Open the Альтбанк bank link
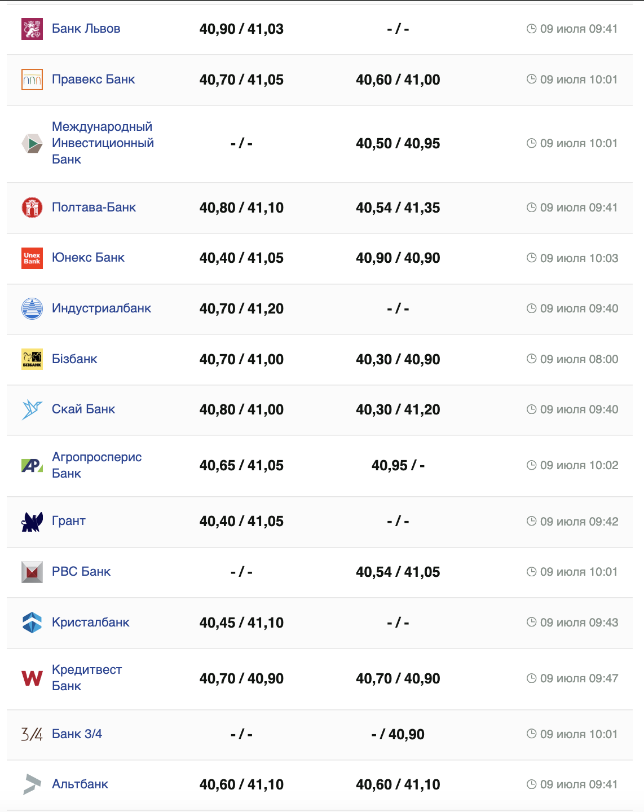This screenshot has height=812, width=644. coord(80,784)
